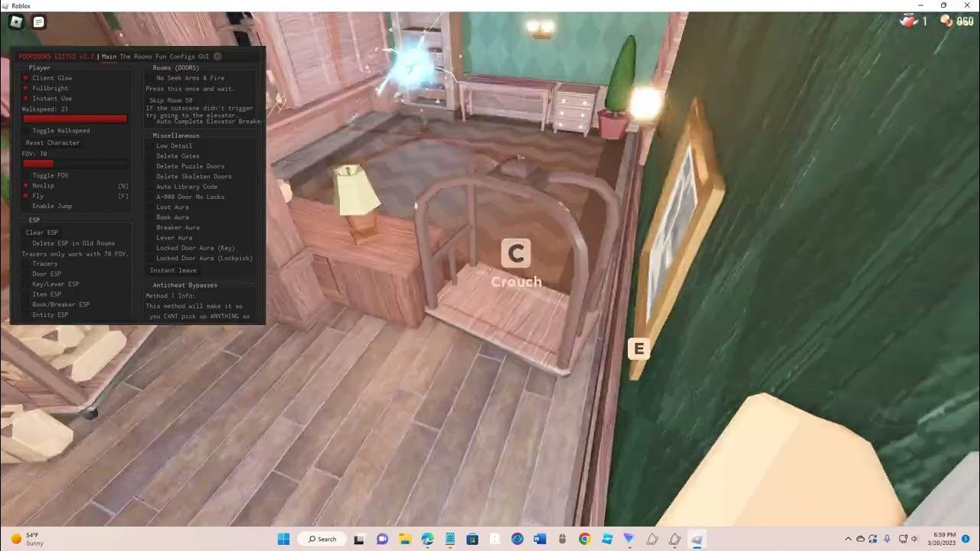Viewport: 980px width, 551px height.
Task: Disable Noclip checkbox
Action: tap(26, 185)
